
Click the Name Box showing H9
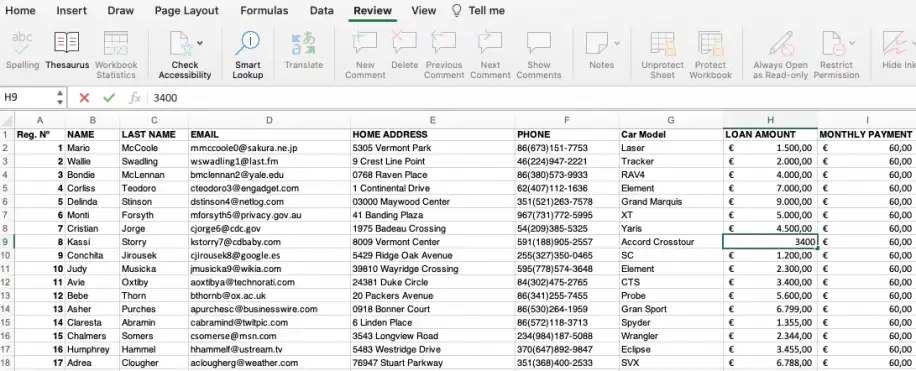(x=27, y=98)
